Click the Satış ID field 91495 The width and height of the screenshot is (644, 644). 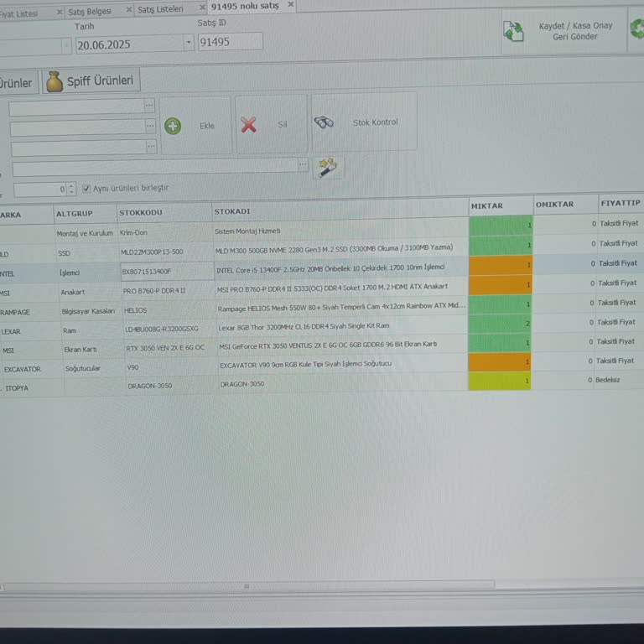pos(230,42)
